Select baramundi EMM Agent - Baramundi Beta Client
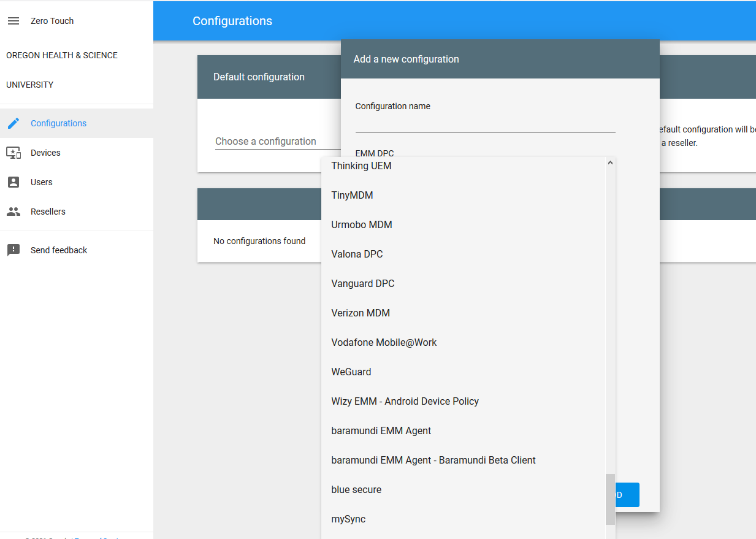Screen dimensions: 756x539 pyautogui.click(x=463, y=460)
